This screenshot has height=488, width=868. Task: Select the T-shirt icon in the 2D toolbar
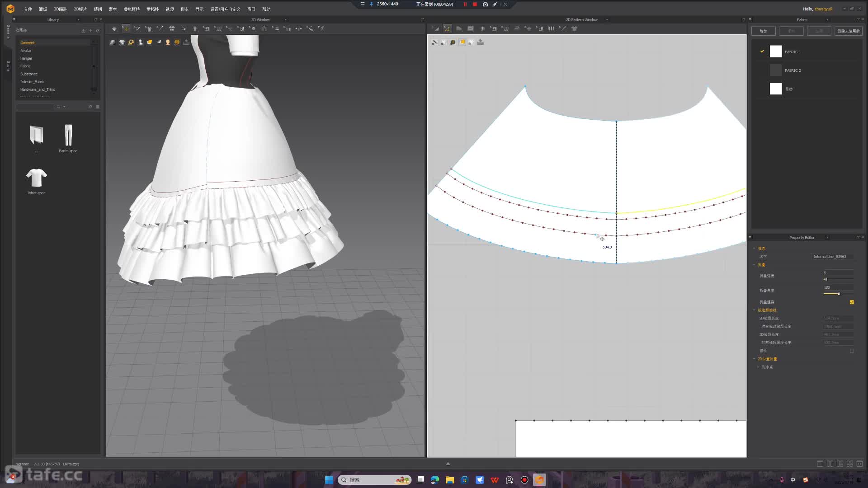pos(575,28)
